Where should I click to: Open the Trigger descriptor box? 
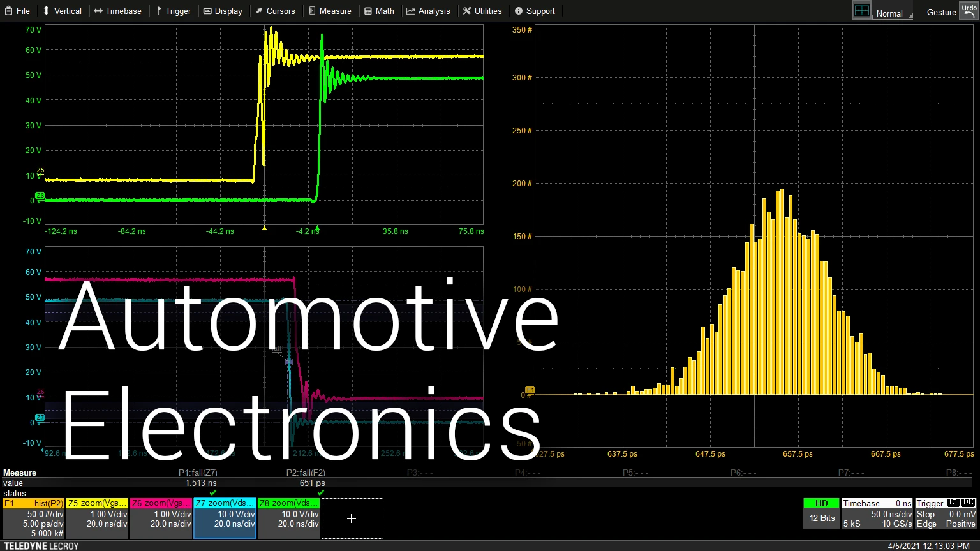point(946,515)
